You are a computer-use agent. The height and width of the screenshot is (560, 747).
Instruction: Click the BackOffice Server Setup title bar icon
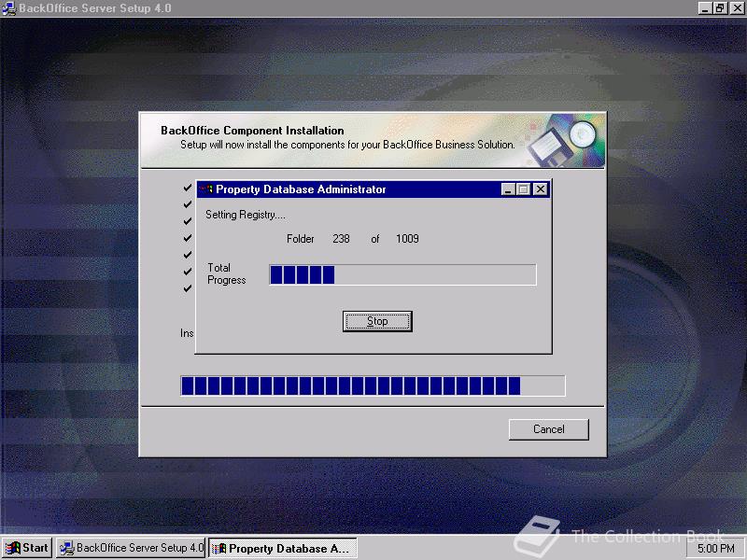tap(8, 8)
